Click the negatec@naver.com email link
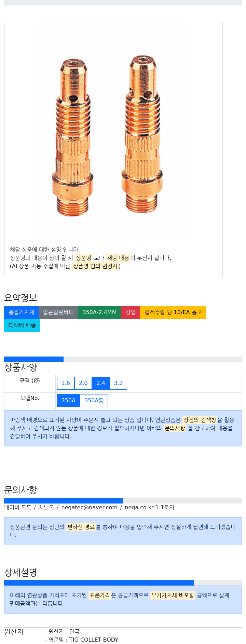This screenshot has height=644, width=246. pyautogui.click(x=89, y=508)
